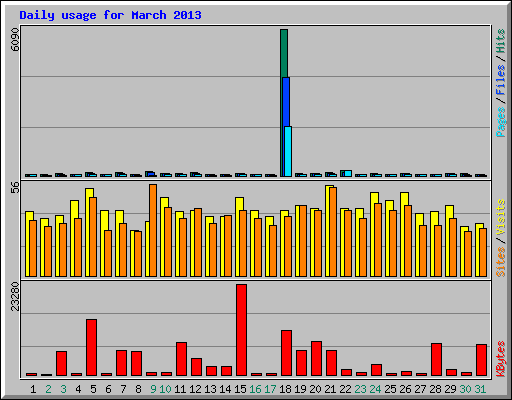
Task: Click the yellow Visits bar for day 26
Action: click(x=403, y=234)
